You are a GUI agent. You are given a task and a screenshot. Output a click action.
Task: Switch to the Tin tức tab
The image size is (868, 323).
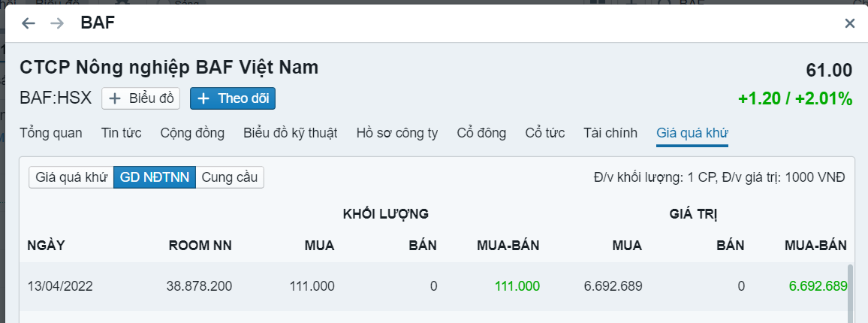point(121,133)
